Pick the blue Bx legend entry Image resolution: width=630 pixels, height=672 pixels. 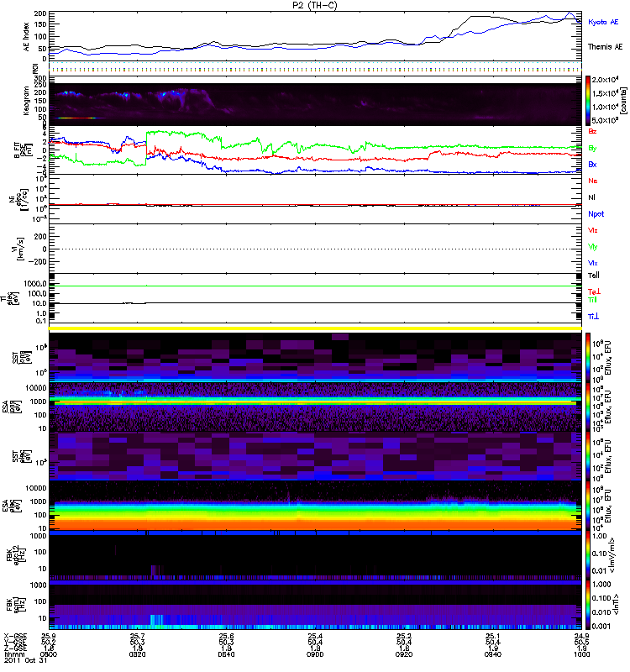click(x=592, y=165)
